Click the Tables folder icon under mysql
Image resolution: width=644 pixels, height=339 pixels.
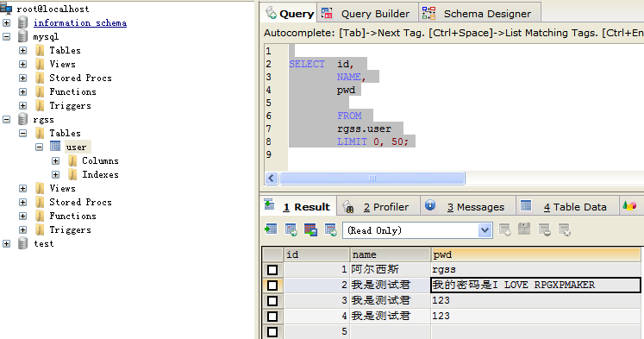coord(40,50)
